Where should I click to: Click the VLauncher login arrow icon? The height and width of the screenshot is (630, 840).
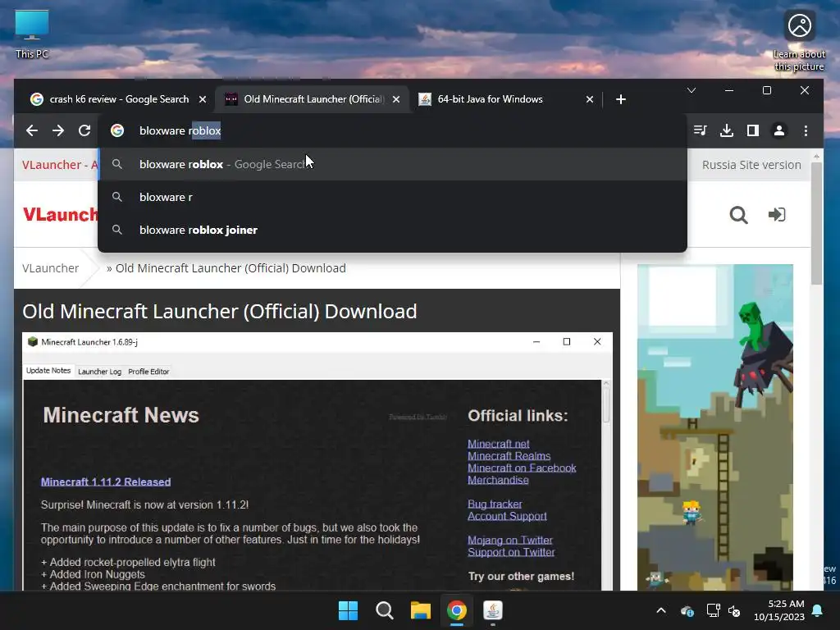coord(777,215)
